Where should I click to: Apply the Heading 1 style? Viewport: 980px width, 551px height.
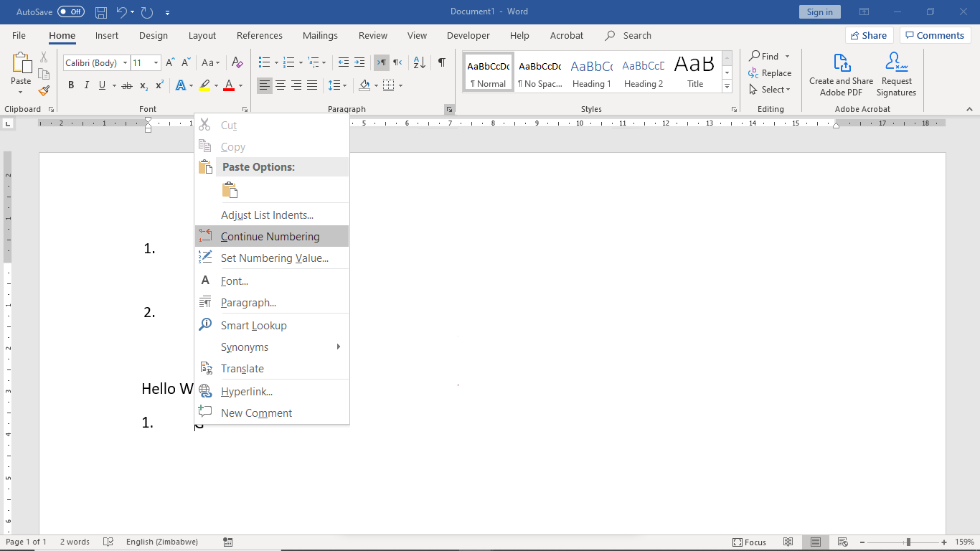(592, 73)
